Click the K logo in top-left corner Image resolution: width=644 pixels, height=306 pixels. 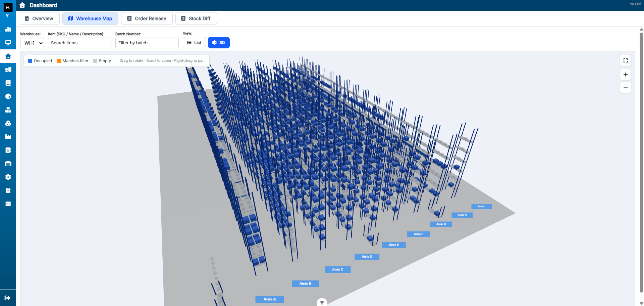[x=8, y=7]
